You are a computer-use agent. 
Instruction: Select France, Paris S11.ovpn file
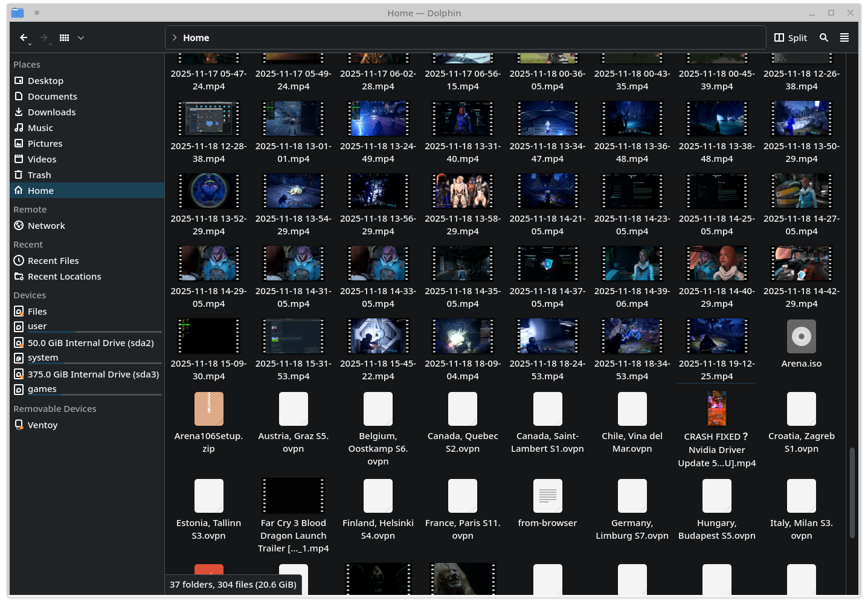pos(463,510)
